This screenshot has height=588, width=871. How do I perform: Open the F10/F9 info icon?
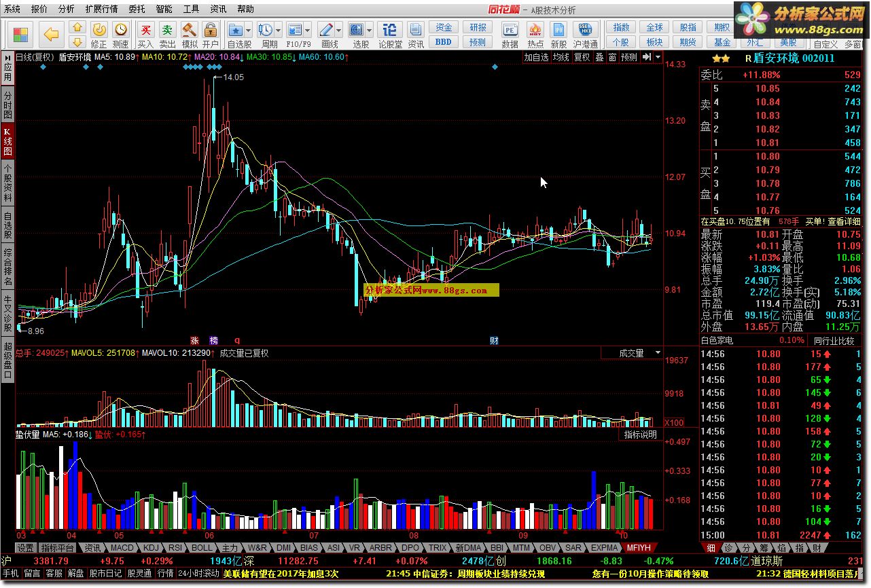pyautogui.click(x=294, y=30)
